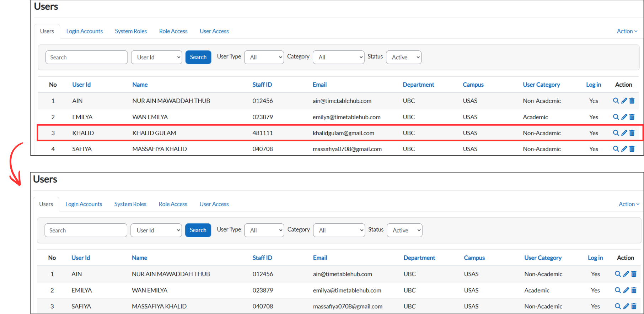Sort by User Id column in lower panel

81,258
